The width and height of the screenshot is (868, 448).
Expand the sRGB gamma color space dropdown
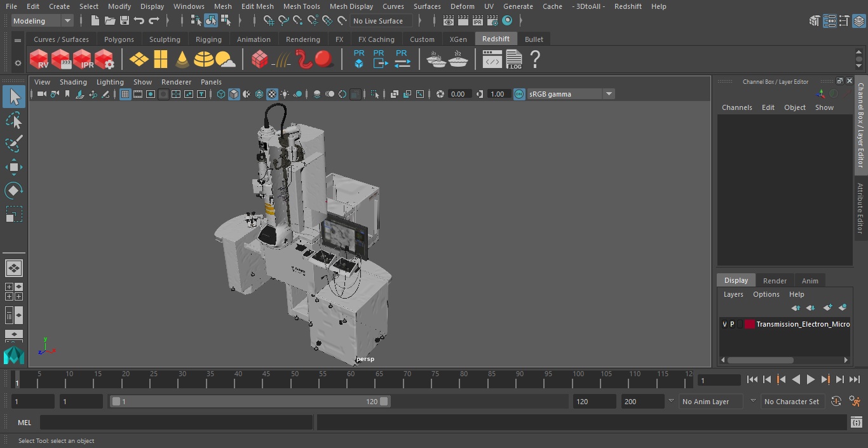click(608, 94)
